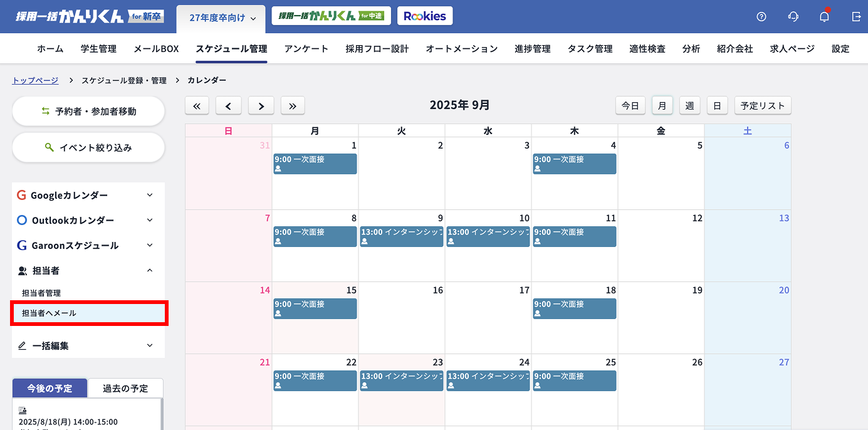The image size is (868, 430).
Task: Expand the 一括編集 section
Action: click(x=88, y=345)
